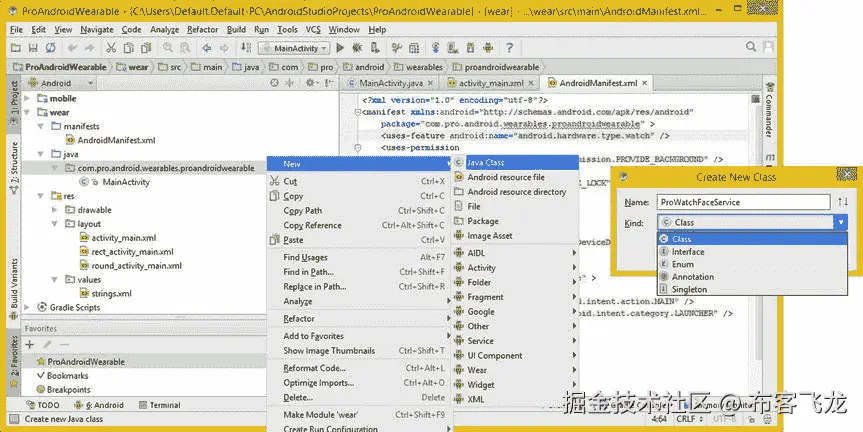The image size is (863, 432).
Task: Click the navigate Forward arrow icon
Action: [224, 48]
